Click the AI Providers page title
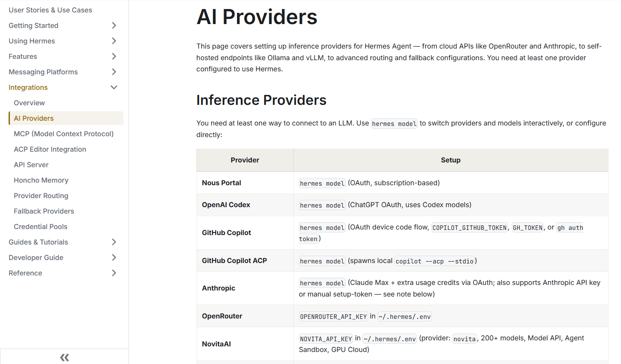 (257, 17)
